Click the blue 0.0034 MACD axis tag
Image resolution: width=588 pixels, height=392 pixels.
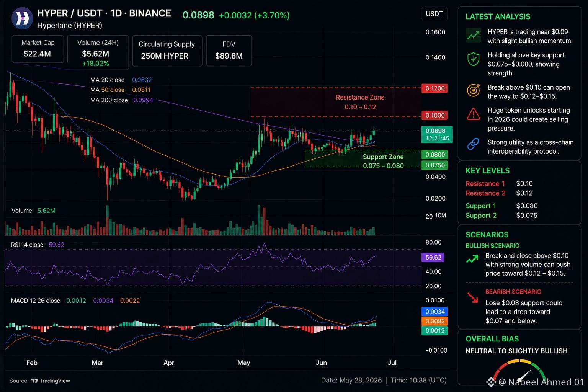[434, 312]
